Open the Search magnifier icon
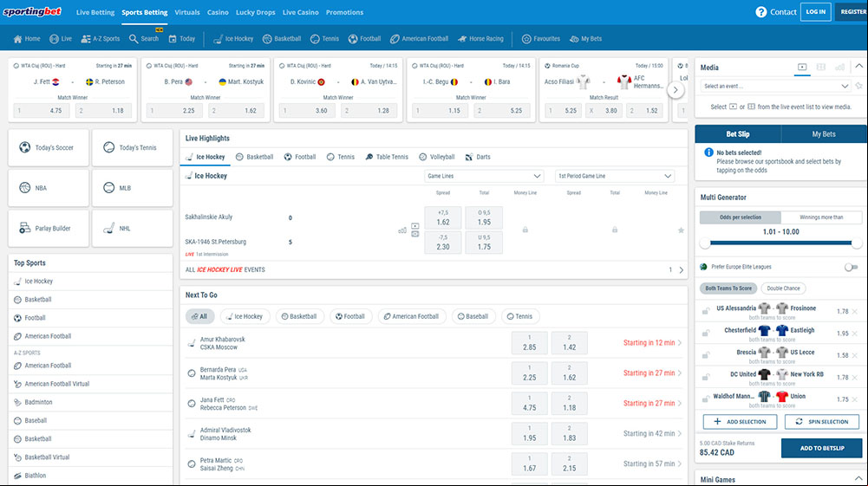The height and width of the screenshot is (486, 868). (134, 39)
